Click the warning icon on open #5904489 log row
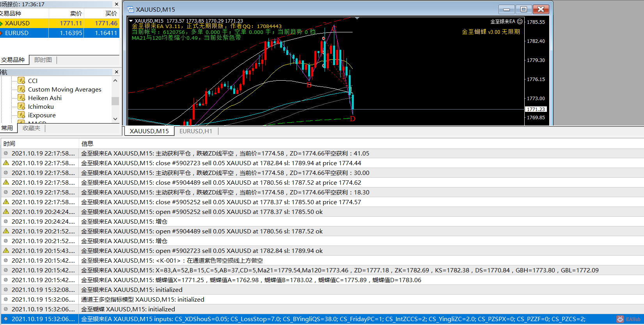Image resolution: width=644 pixels, height=325 pixels. pyautogui.click(x=6, y=231)
